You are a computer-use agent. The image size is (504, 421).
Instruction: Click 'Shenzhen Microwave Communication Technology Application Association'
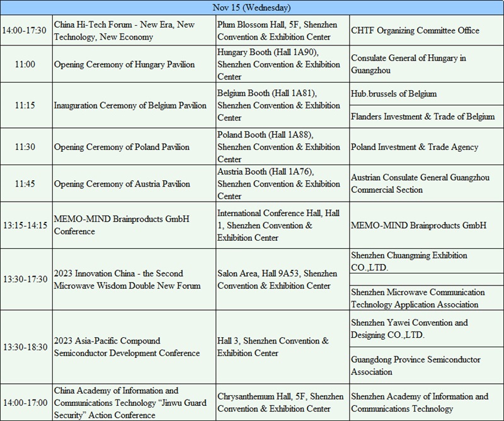(x=427, y=298)
